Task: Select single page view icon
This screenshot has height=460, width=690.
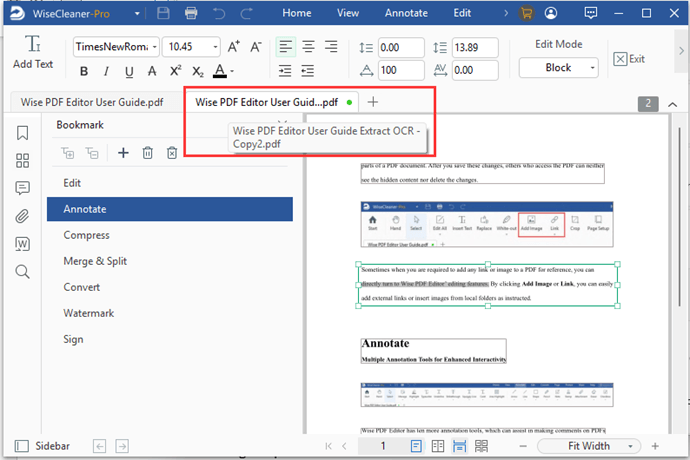Action: (x=416, y=446)
